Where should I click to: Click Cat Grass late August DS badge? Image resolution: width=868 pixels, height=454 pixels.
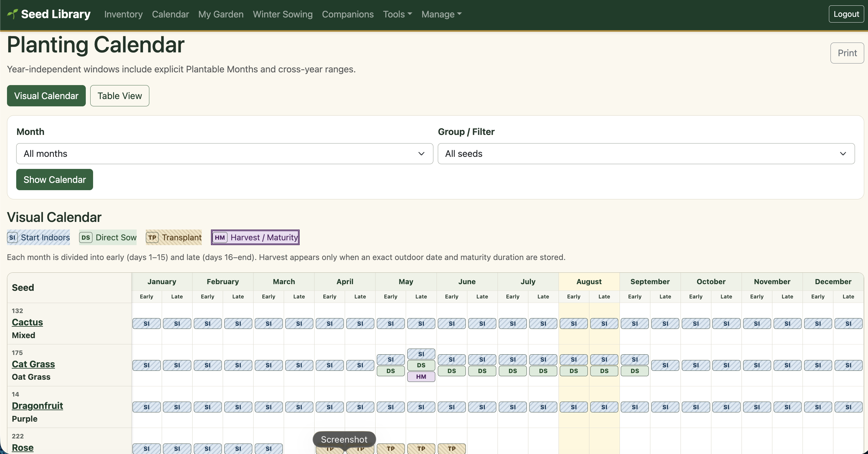[x=604, y=371]
